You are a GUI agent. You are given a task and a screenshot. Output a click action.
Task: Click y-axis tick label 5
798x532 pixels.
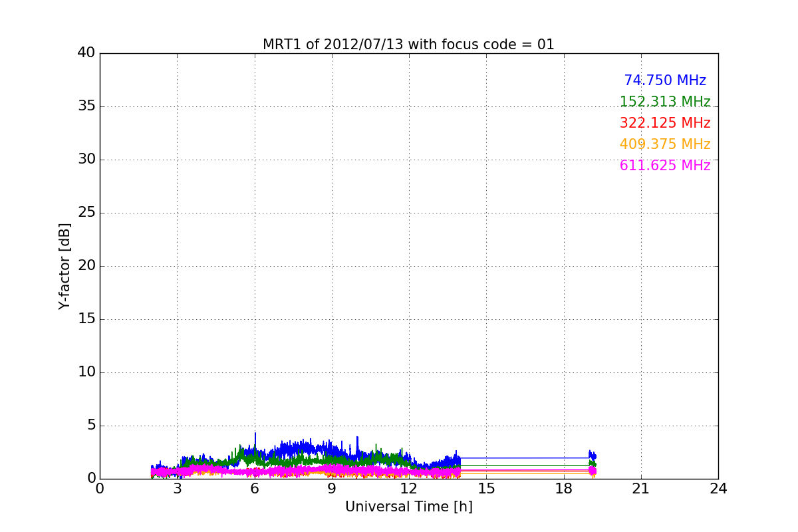point(91,426)
